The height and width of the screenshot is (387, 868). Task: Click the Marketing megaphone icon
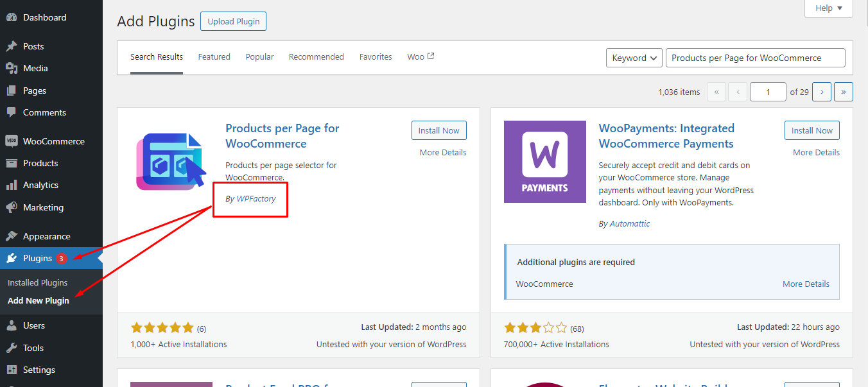tap(12, 207)
